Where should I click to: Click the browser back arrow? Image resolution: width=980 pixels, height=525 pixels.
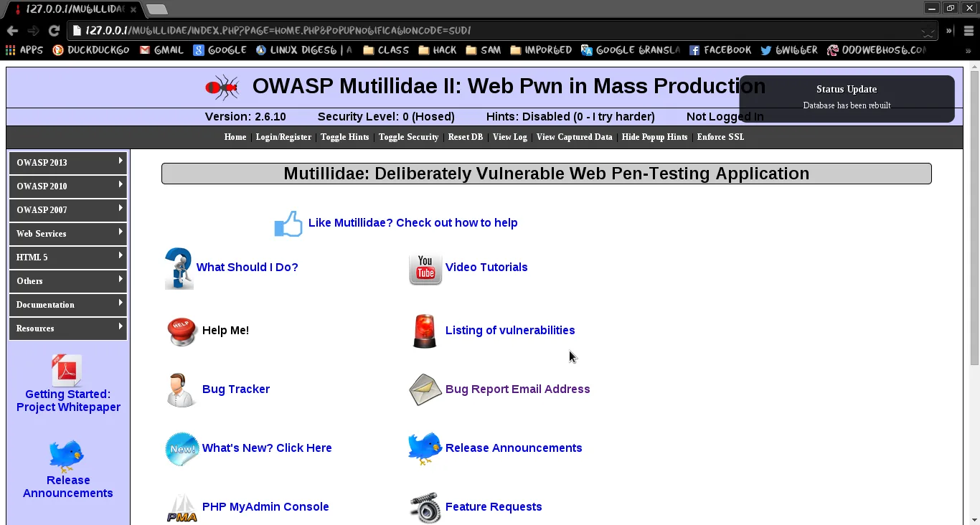pos(12,31)
